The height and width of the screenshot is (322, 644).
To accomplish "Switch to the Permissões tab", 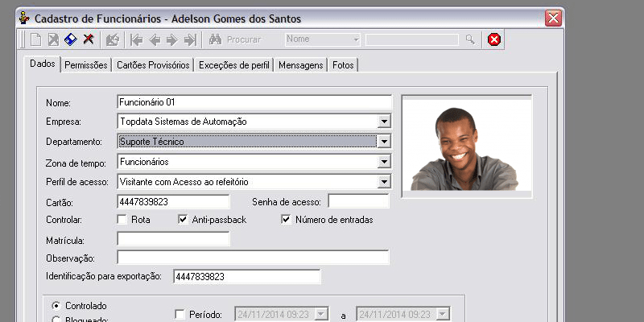I will coord(86,65).
